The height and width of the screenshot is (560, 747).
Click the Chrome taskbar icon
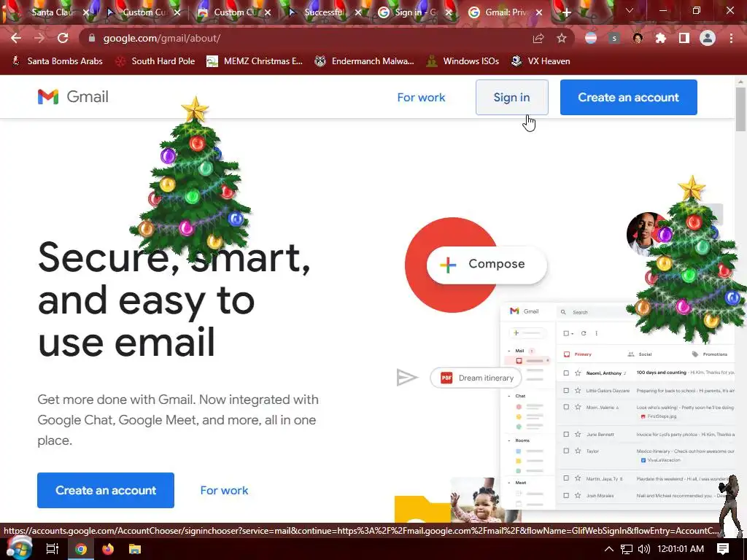[x=81, y=549]
